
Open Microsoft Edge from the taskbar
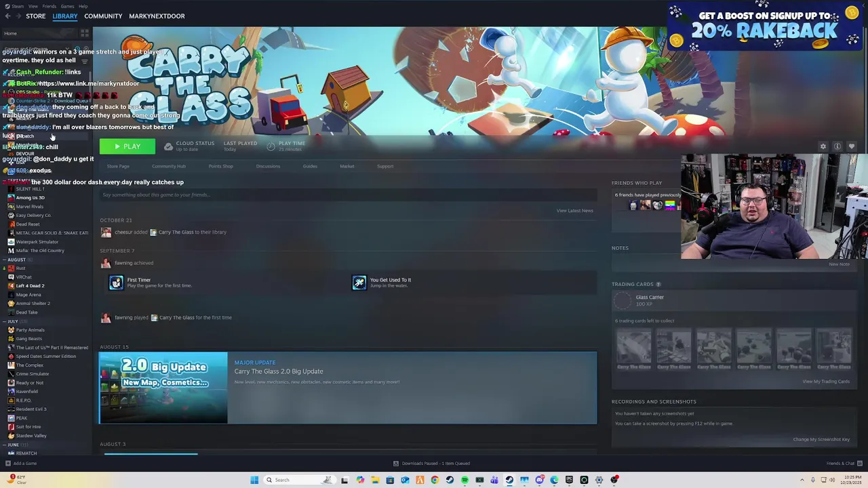(554, 480)
